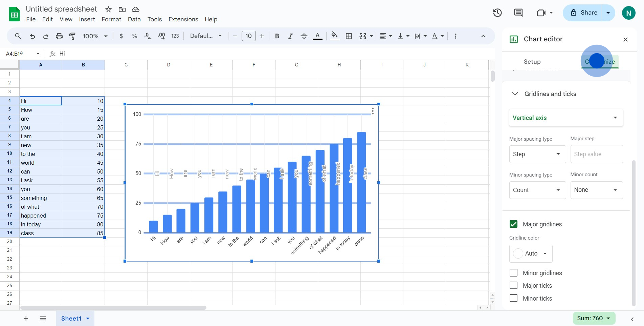Close the Chart editor panel

click(625, 40)
